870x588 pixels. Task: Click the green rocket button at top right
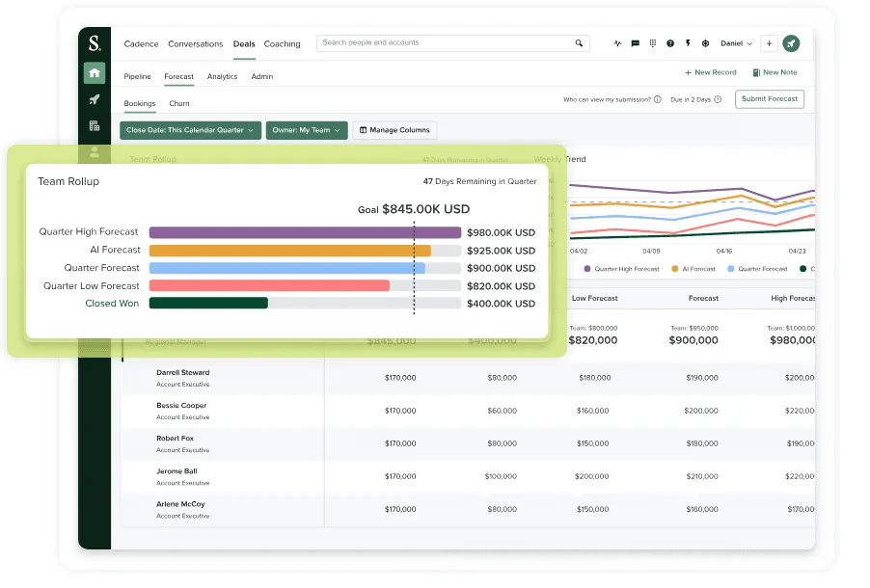point(791,43)
